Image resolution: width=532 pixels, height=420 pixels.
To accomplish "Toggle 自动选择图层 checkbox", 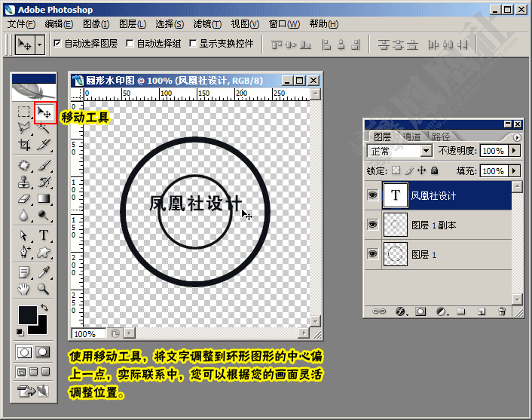I will [x=57, y=43].
